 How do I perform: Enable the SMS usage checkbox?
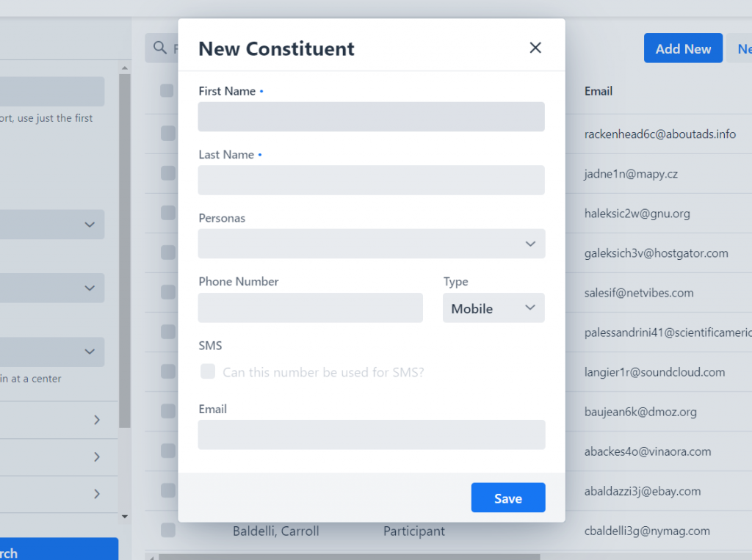coord(208,371)
